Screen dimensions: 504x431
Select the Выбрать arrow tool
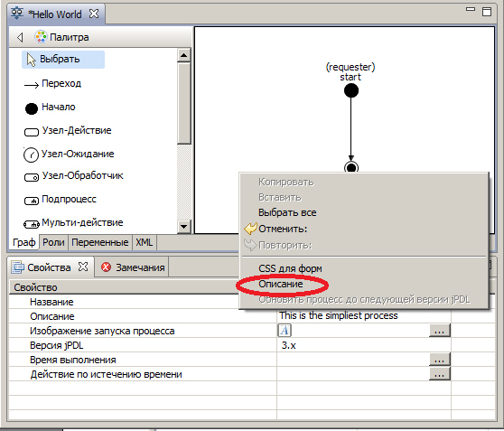[63, 60]
